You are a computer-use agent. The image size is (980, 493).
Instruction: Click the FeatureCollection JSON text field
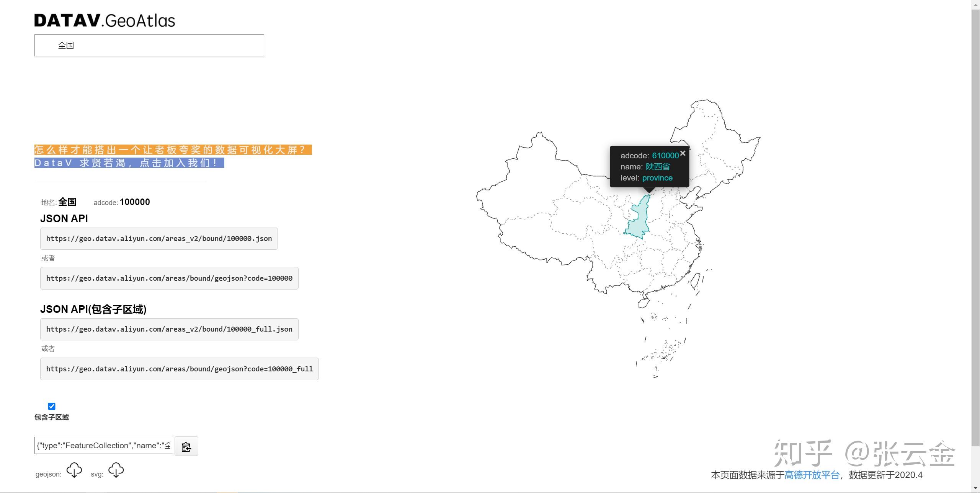[103, 446]
